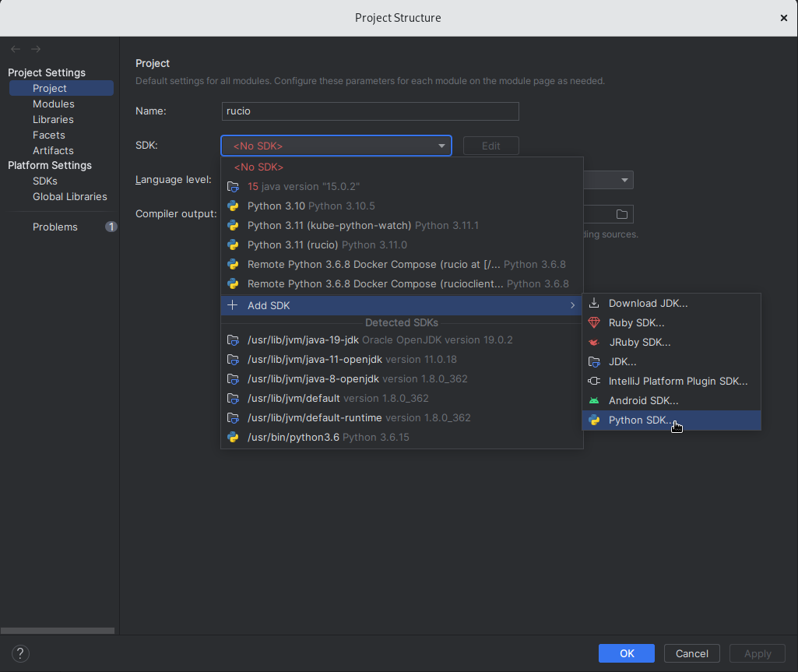Click the Download JDK download icon

click(x=594, y=303)
